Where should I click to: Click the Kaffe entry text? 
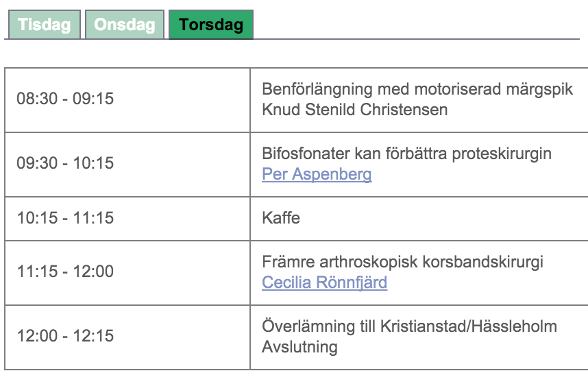click(281, 217)
